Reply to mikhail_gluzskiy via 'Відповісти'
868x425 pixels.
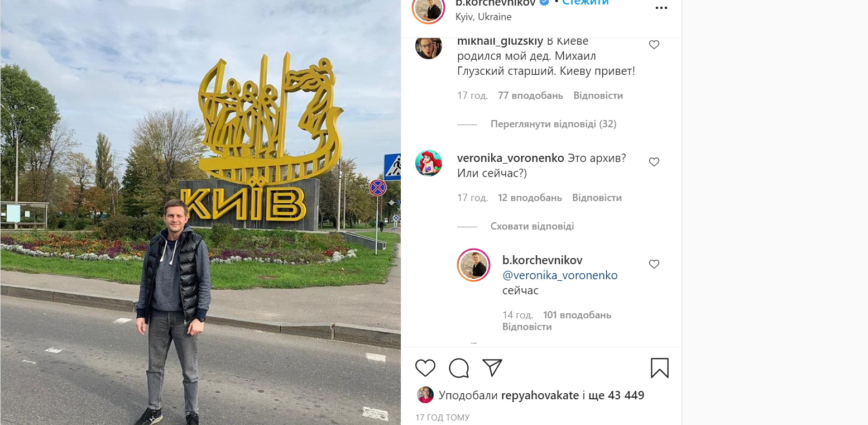598,95
